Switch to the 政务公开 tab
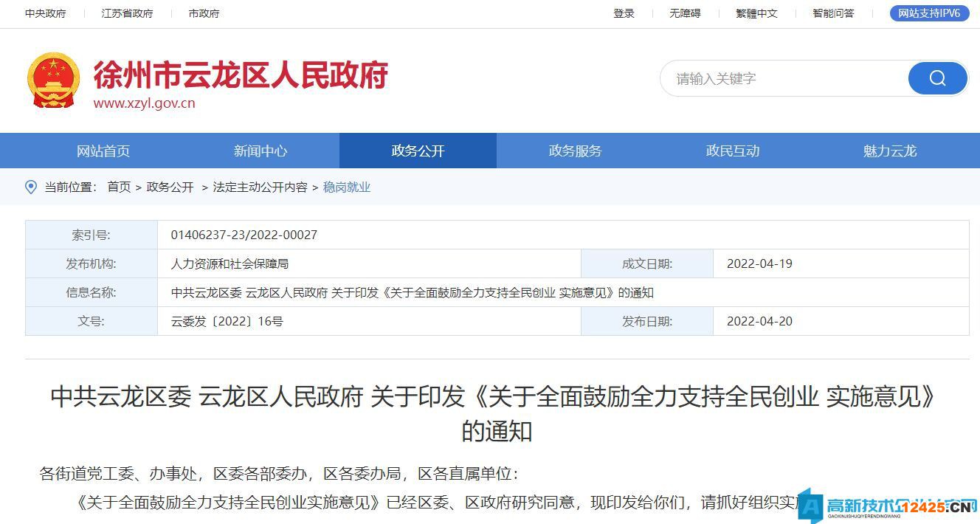 coord(417,151)
